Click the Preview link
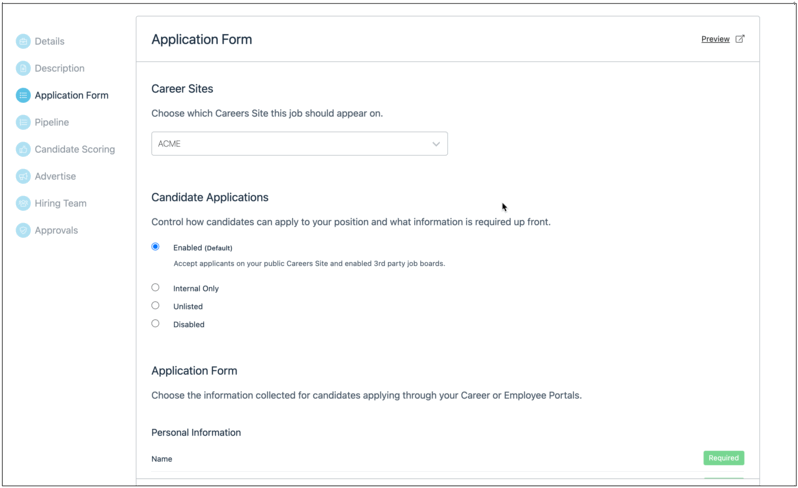798x488 pixels. pos(715,39)
